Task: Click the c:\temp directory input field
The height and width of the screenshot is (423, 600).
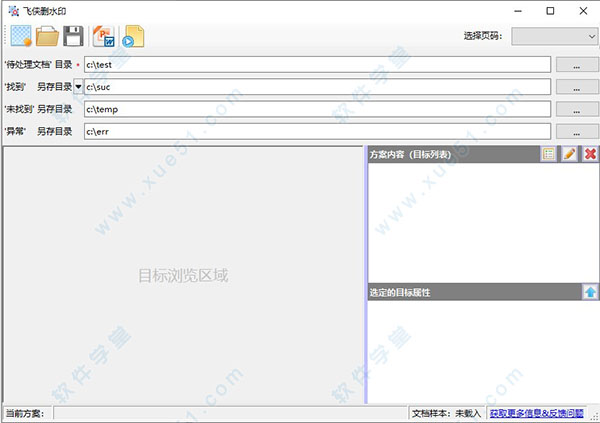Action: pos(317,109)
